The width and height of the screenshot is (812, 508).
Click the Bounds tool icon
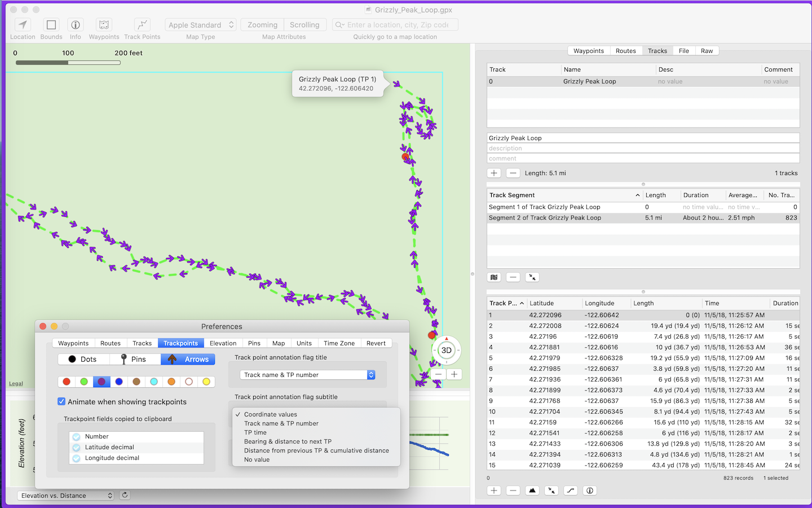[51, 25]
